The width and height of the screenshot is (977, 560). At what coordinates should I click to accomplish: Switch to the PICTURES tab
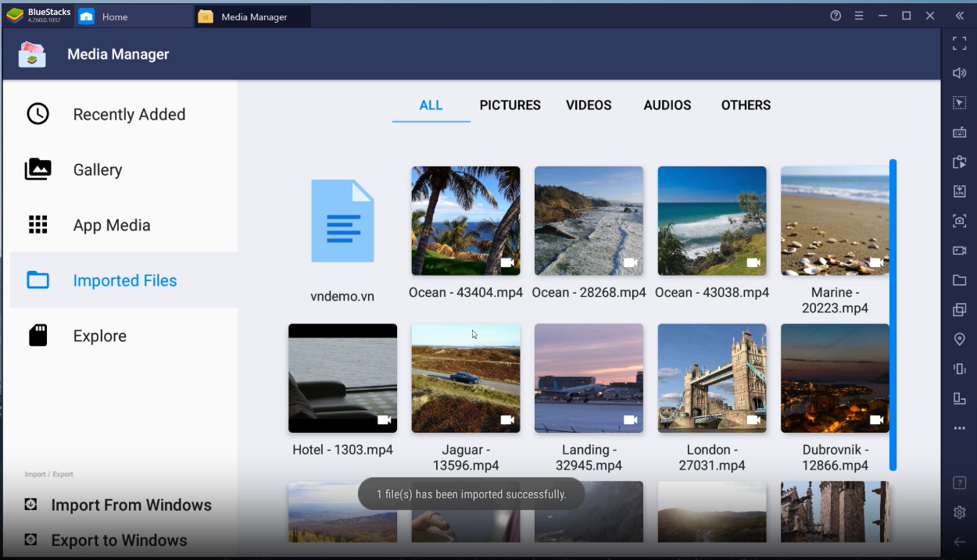(510, 105)
